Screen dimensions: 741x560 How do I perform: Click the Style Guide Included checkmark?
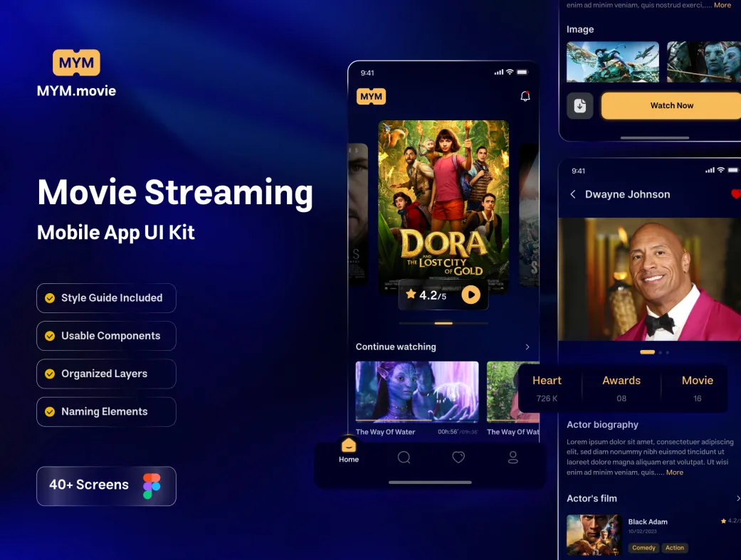click(50, 298)
